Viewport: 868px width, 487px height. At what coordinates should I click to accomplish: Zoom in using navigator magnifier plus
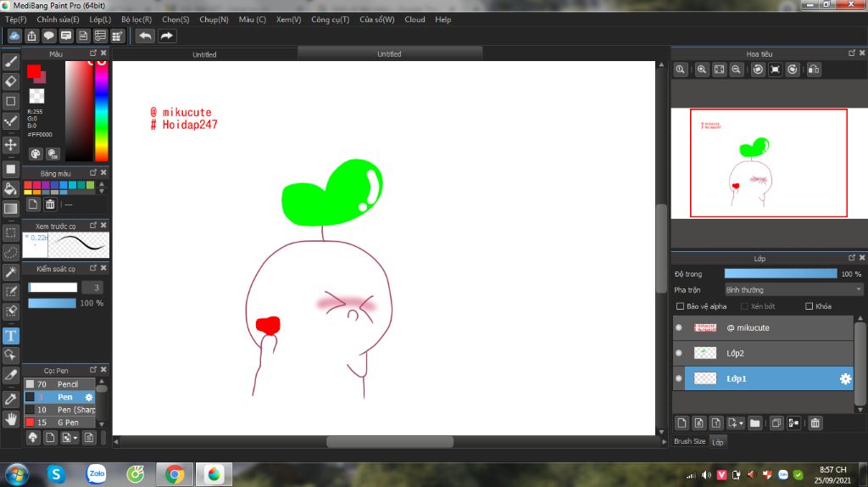(x=701, y=70)
